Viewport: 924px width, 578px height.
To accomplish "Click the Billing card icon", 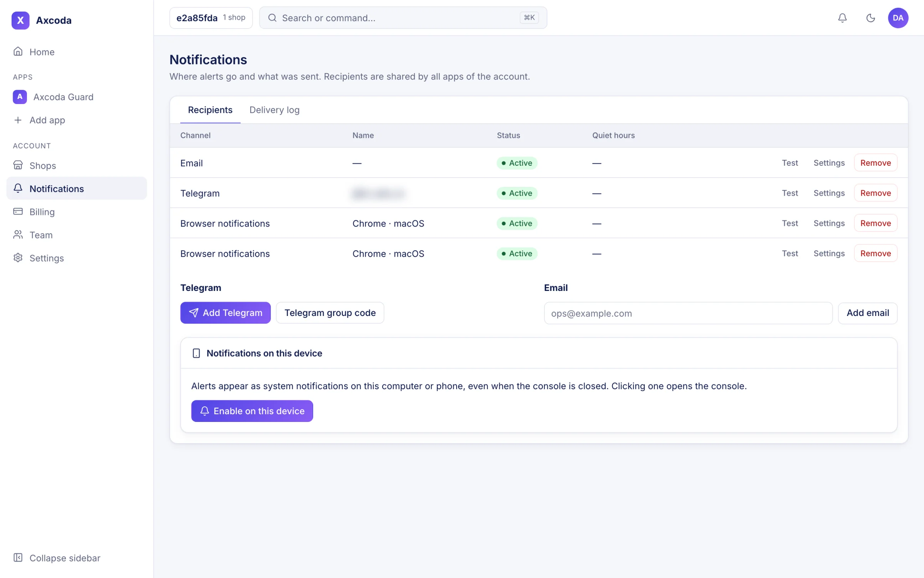I will (18, 212).
